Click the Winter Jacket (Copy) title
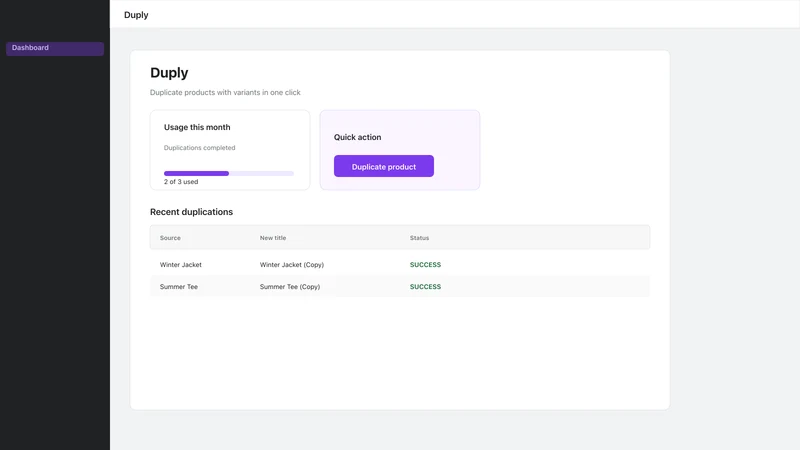This screenshot has height=450, width=800. pos(292,265)
